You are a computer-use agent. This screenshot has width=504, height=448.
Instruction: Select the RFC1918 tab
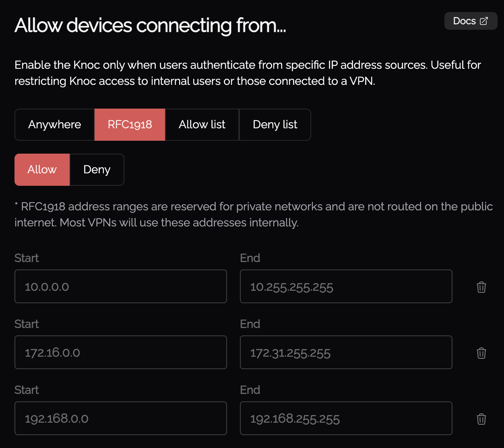pos(130,125)
